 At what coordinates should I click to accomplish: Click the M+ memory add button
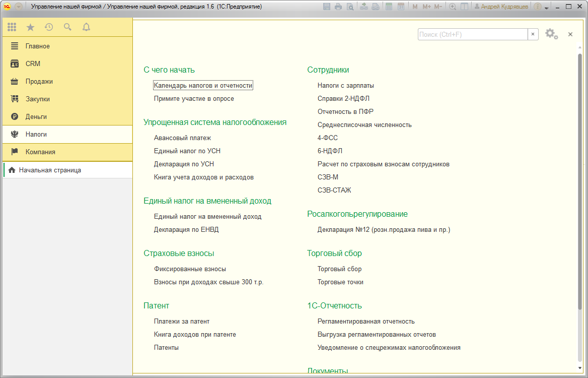click(427, 7)
